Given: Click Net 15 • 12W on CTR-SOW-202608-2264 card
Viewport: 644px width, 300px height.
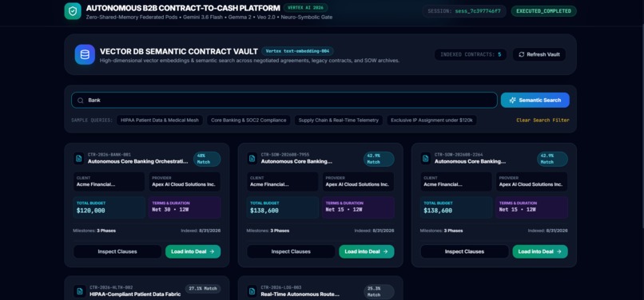Looking at the screenshot, I should point(518,210).
